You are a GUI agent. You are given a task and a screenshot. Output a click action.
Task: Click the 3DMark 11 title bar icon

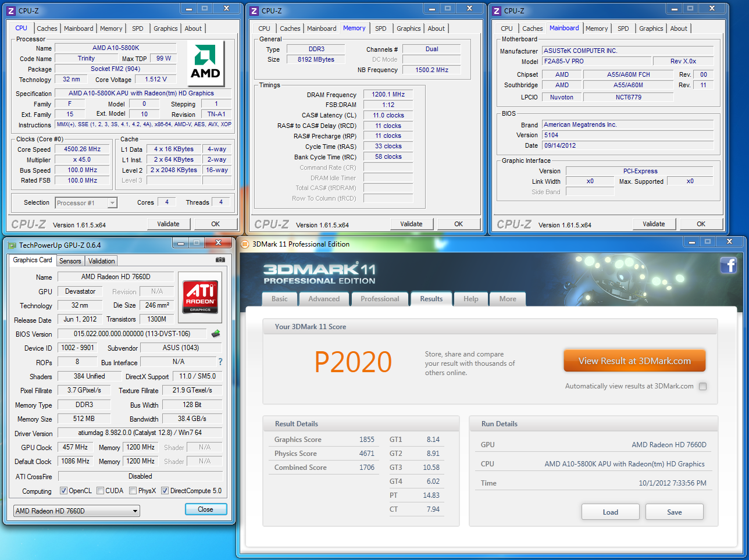pyautogui.click(x=245, y=244)
